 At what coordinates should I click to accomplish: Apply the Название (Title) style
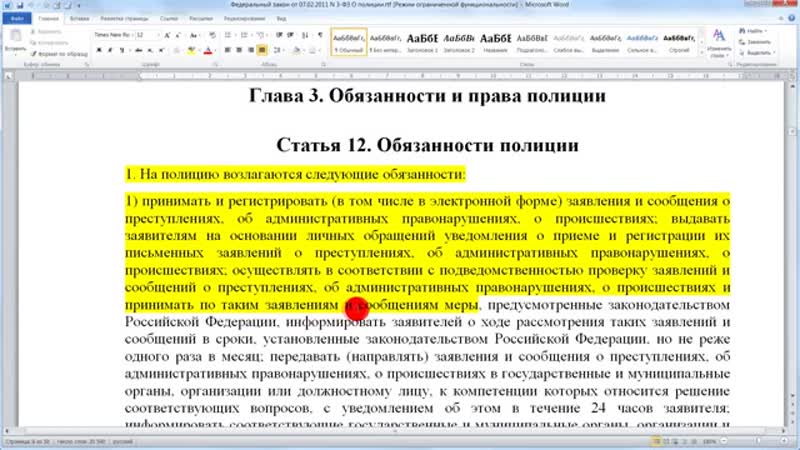coord(495,42)
